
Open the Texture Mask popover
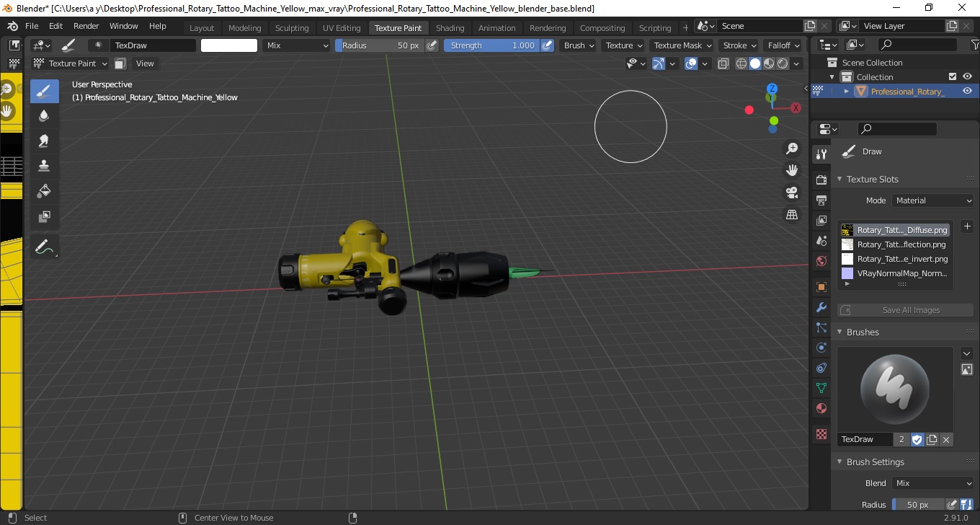(682, 45)
